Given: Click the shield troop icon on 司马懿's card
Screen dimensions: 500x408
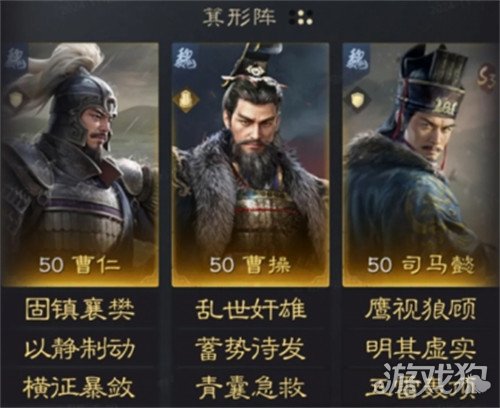Looking at the screenshot, I should point(357,99).
